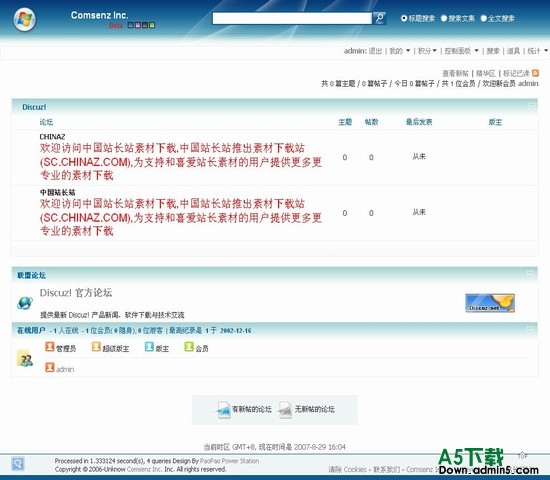The image size is (550, 480).
Task: Click the 帖数 column header
Action: (371, 122)
